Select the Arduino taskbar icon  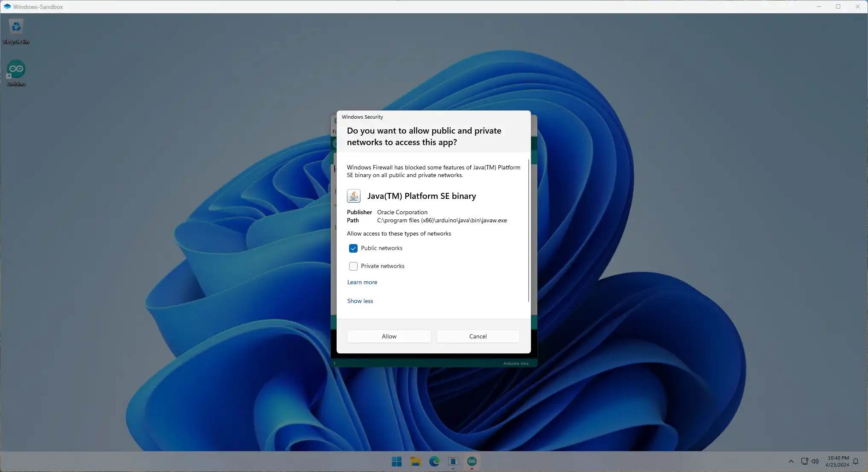(x=472, y=461)
